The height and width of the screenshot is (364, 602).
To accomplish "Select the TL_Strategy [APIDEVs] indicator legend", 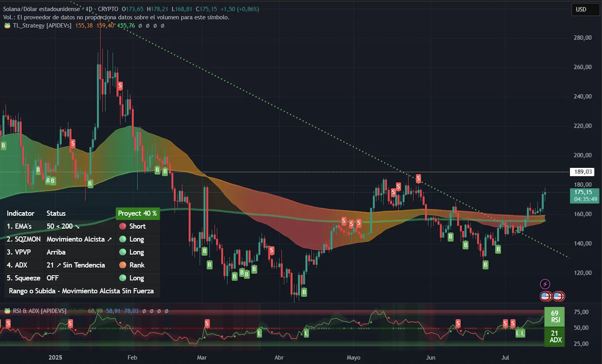I will 42,26.
